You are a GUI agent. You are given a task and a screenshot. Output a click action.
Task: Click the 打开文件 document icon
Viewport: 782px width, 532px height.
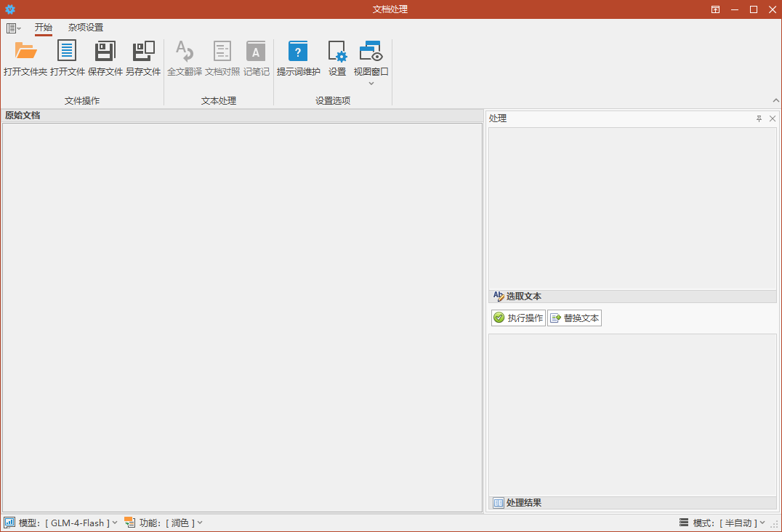click(x=67, y=51)
